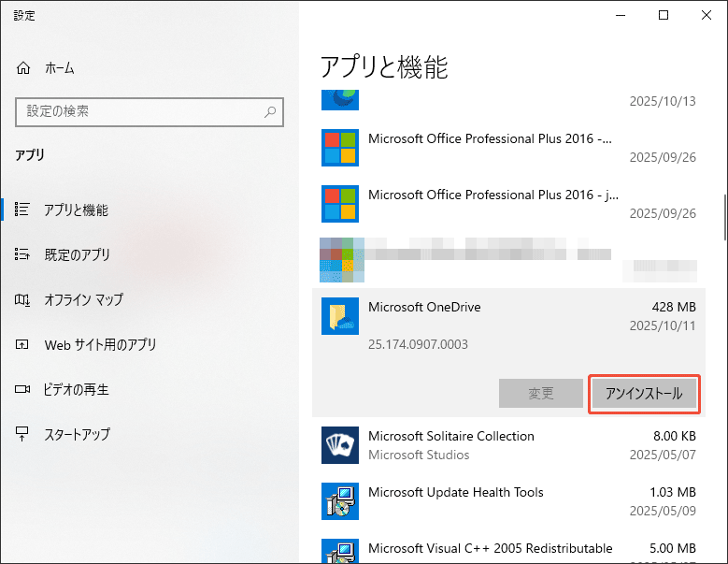
Task: Select Microsoft Office Professional Plus 2016 -... entry
Action: [x=509, y=148]
